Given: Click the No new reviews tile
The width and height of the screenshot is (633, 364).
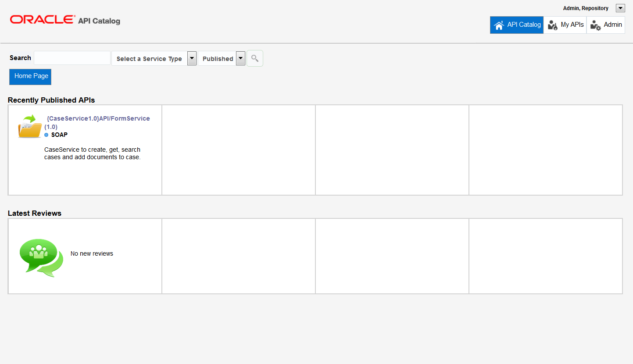Looking at the screenshot, I should coord(92,253).
